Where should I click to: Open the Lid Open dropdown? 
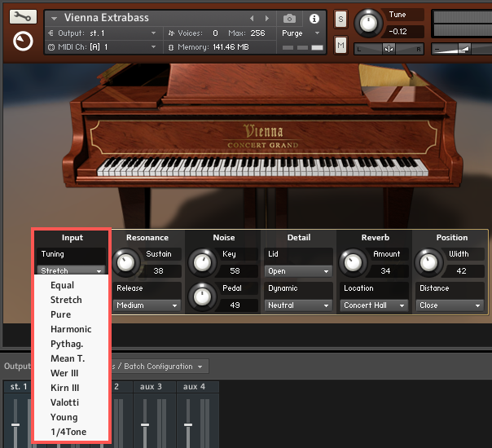click(298, 270)
